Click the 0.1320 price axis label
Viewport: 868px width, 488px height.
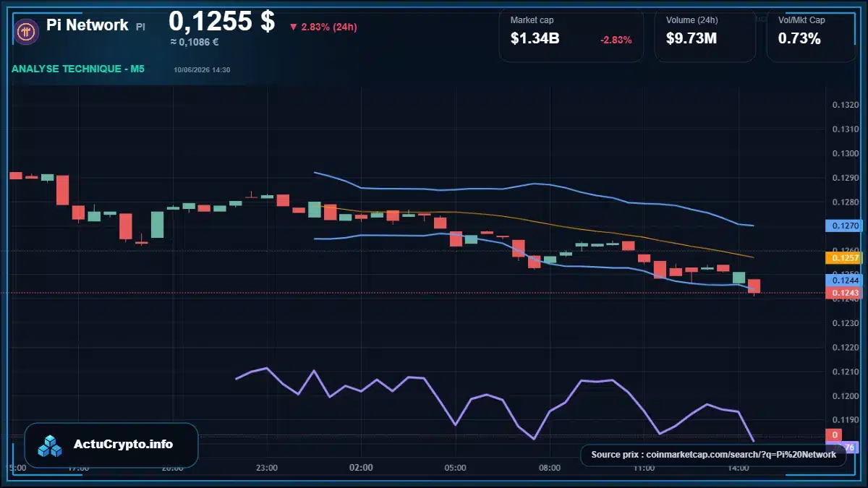point(845,105)
